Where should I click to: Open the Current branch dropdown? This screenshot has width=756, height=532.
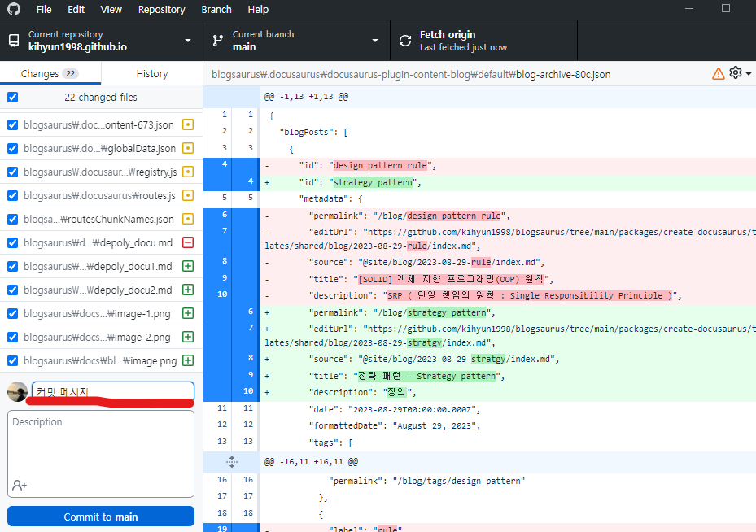(x=296, y=41)
